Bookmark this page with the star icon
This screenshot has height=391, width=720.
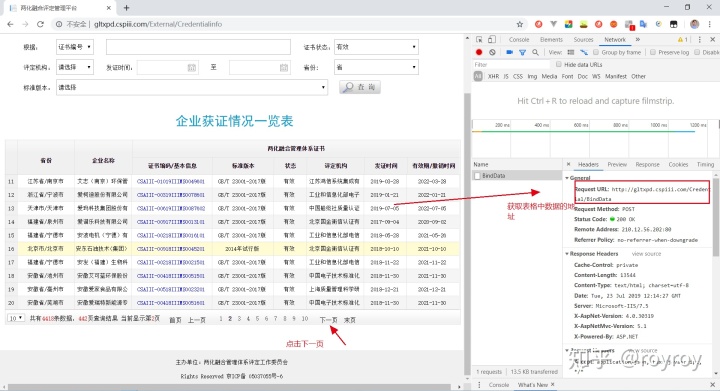(520, 24)
